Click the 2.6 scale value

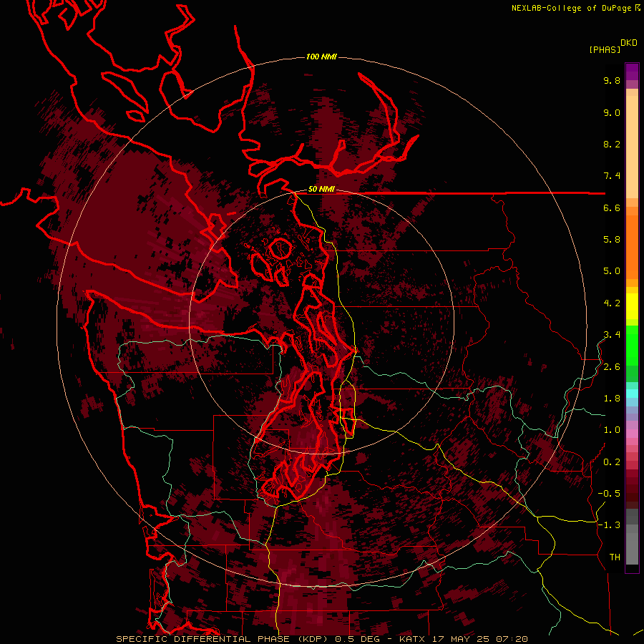(x=612, y=367)
